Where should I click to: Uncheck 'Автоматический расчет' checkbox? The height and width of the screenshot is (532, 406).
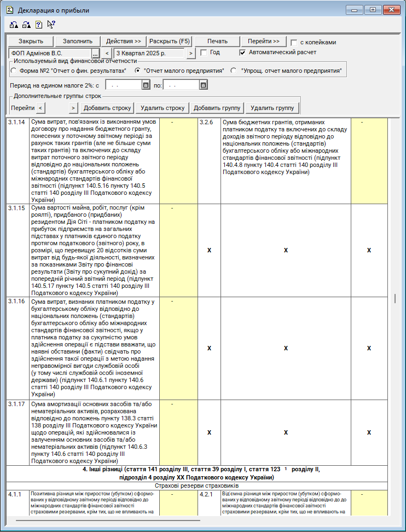[243, 53]
